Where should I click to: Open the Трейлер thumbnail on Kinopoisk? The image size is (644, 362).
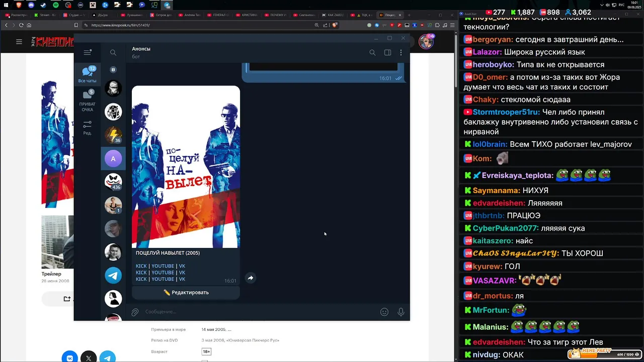57,242
